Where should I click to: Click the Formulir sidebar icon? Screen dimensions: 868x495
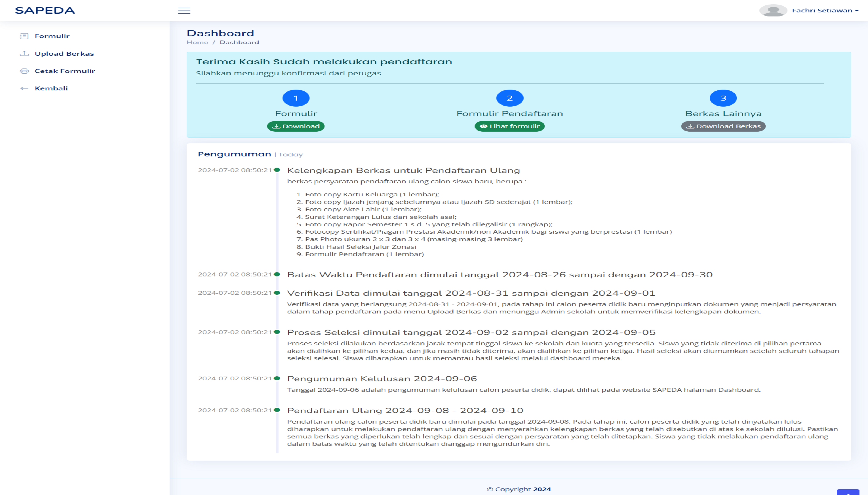(x=24, y=36)
